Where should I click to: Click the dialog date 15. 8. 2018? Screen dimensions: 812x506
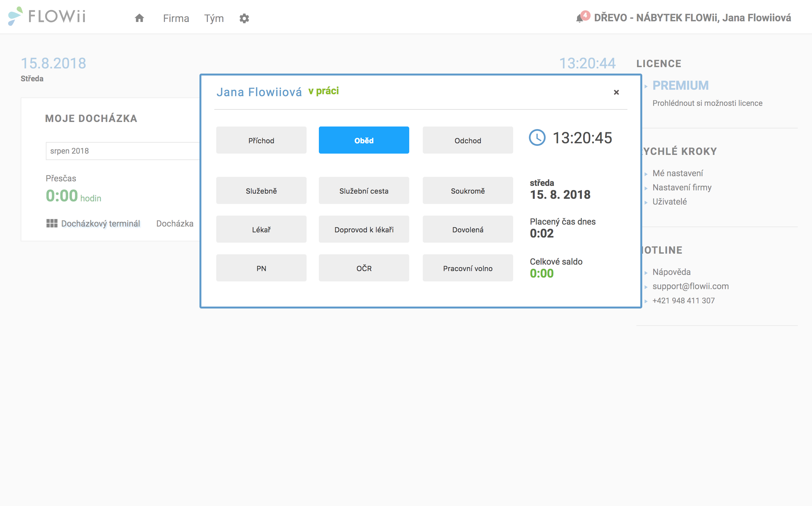(560, 195)
